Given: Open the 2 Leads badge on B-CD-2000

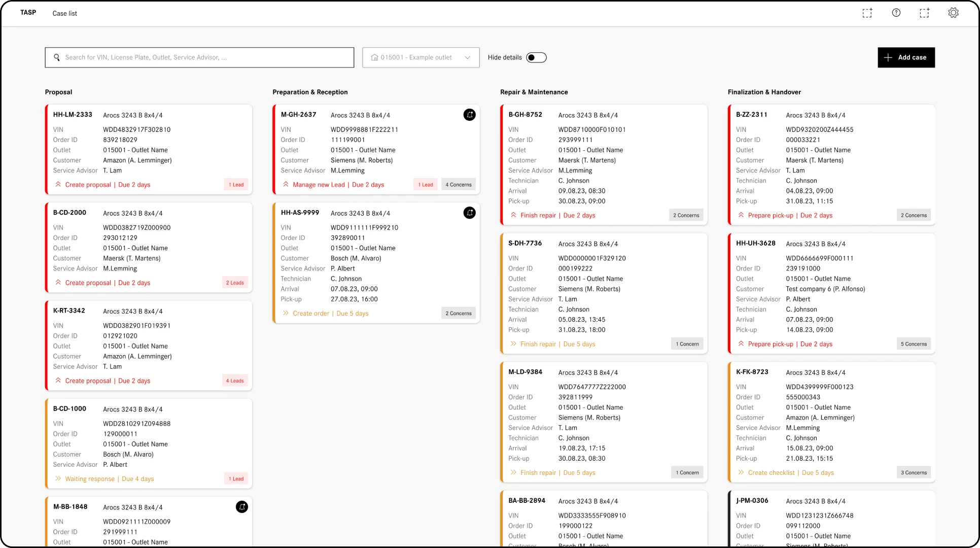Looking at the screenshot, I should pyautogui.click(x=235, y=283).
